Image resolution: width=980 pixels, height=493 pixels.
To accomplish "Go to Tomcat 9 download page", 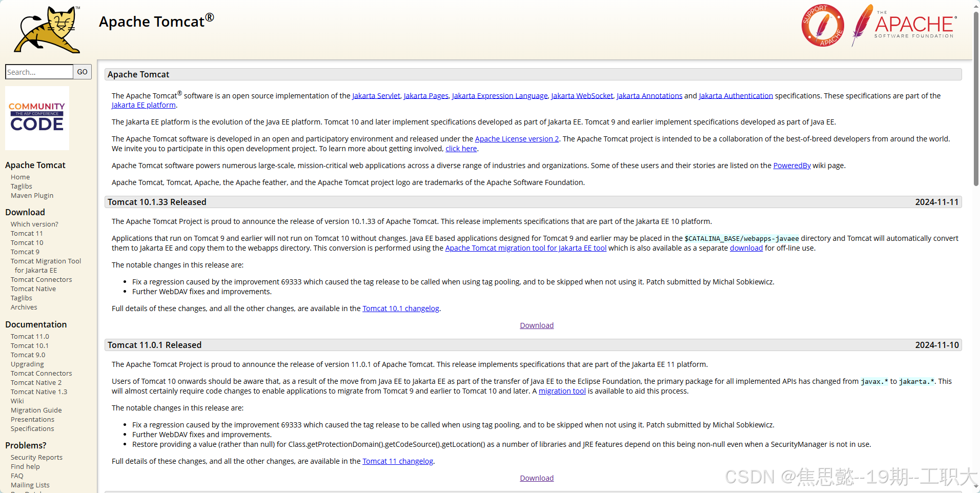I will pos(25,252).
